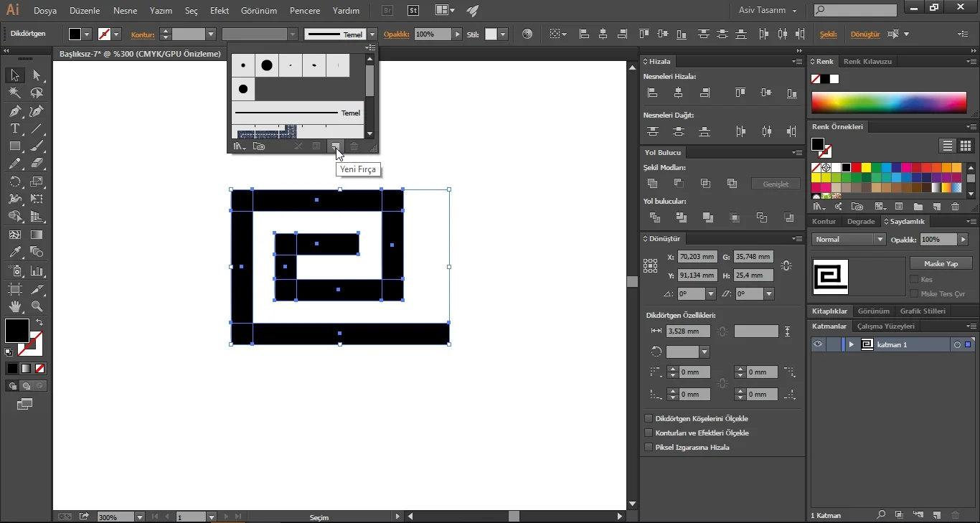This screenshot has height=523, width=980.
Task: Toggle the Mske Ters Çvr checkbox
Action: [914, 293]
